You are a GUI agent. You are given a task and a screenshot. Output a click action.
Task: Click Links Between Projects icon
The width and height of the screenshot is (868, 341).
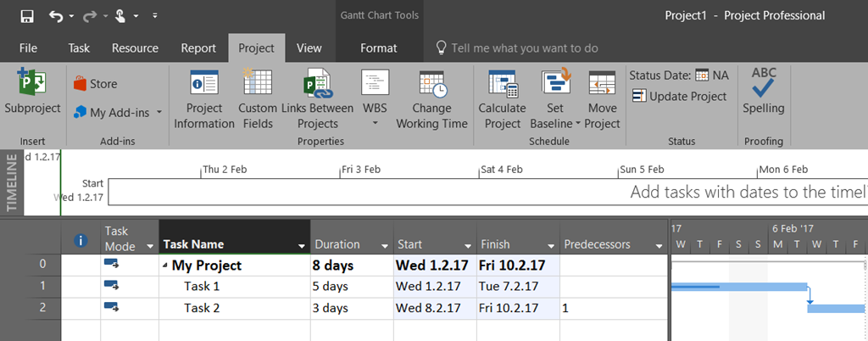pyautogui.click(x=317, y=85)
